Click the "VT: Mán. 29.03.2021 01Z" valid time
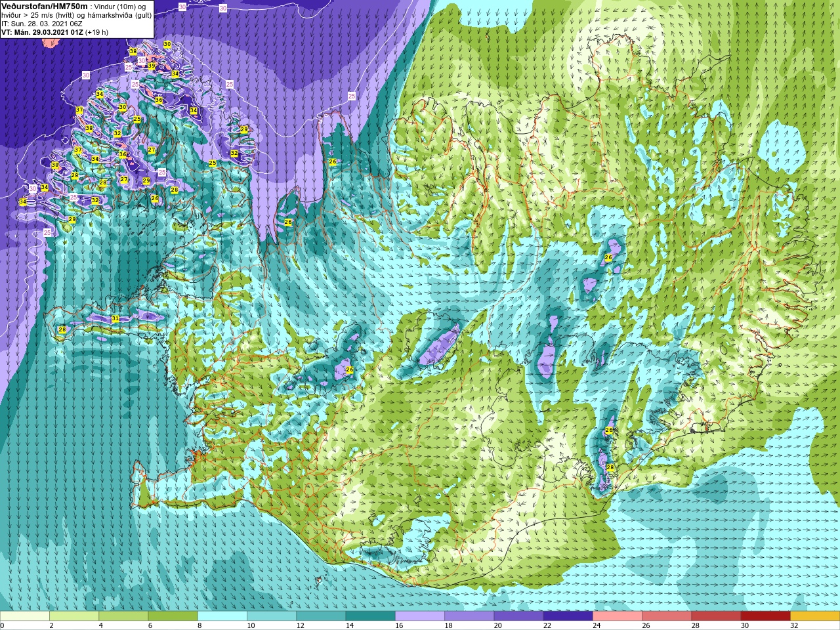 (x=41, y=32)
